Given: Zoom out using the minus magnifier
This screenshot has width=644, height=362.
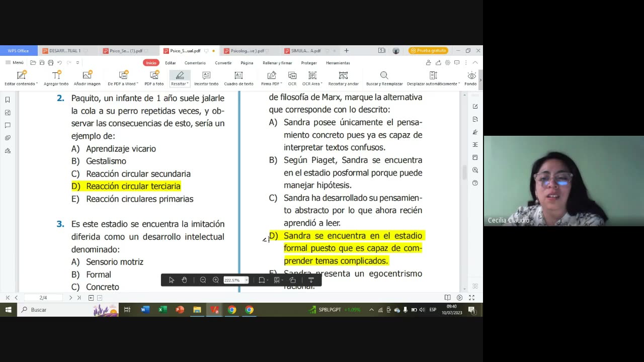Looking at the screenshot, I should point(203,280).
